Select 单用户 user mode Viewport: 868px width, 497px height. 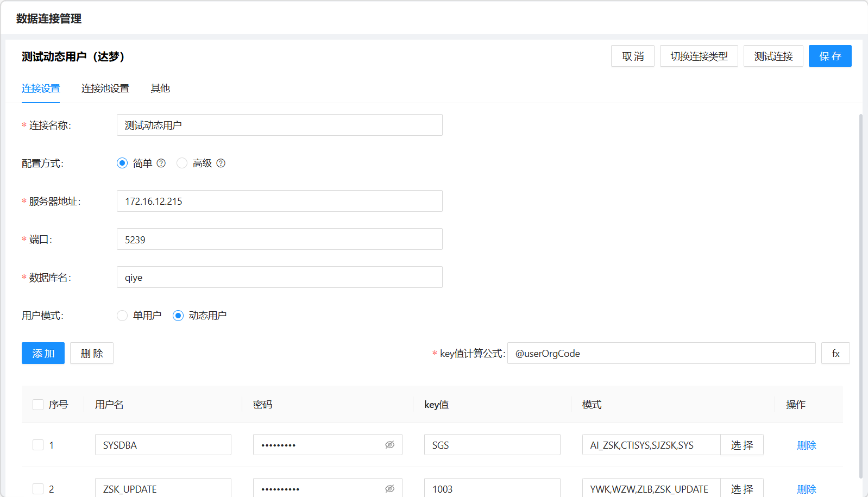click(122, 316)
